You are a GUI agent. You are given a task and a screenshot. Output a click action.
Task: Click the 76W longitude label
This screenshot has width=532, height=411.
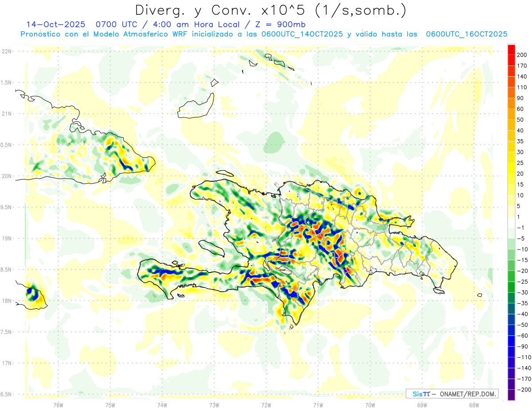58,404
